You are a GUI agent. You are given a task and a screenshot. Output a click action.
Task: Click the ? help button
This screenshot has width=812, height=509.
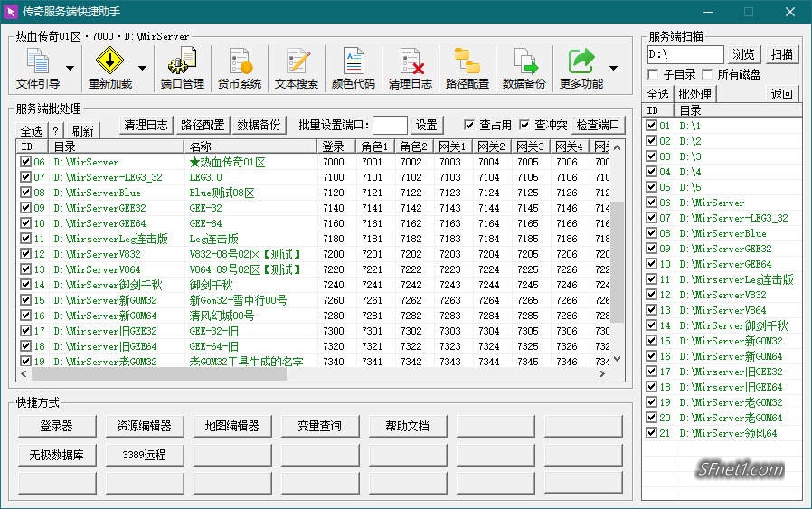point(55,130)
